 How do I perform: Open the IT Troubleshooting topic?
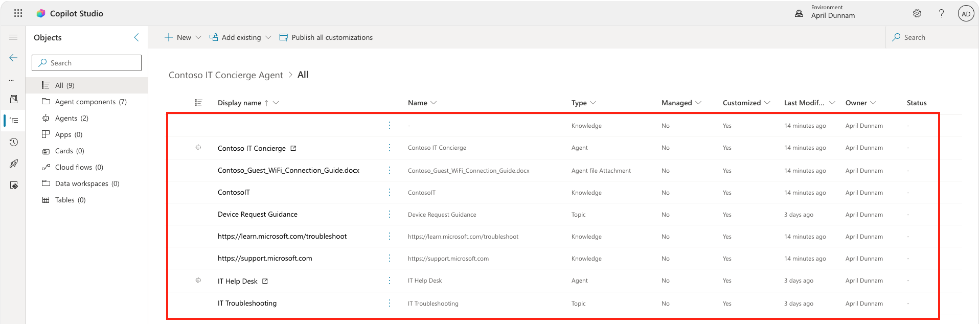[247, 303]
